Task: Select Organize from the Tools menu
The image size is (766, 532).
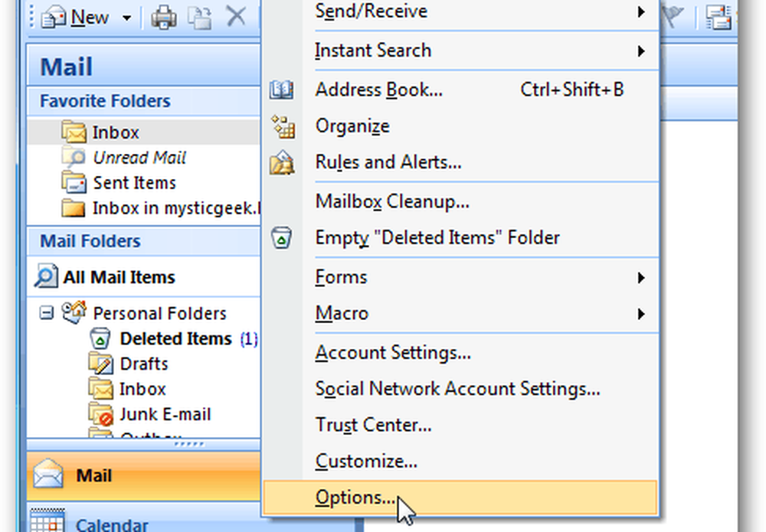Action: tap(461, 126)
